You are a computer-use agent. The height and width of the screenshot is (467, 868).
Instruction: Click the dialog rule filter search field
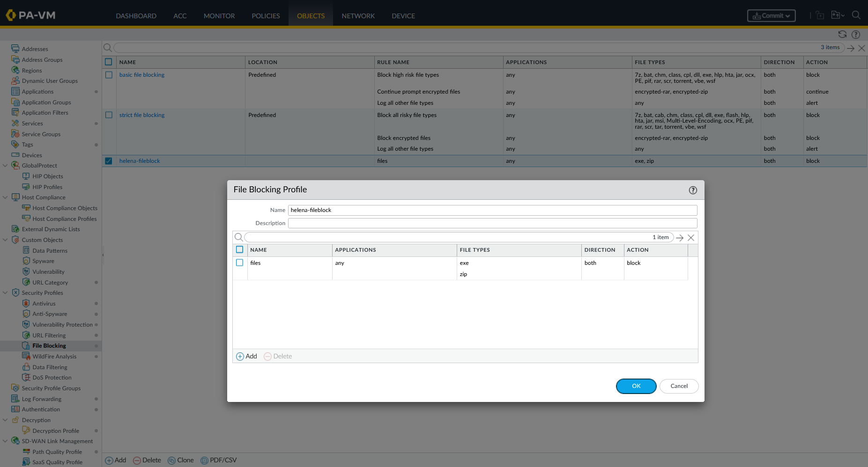(459, 237)
